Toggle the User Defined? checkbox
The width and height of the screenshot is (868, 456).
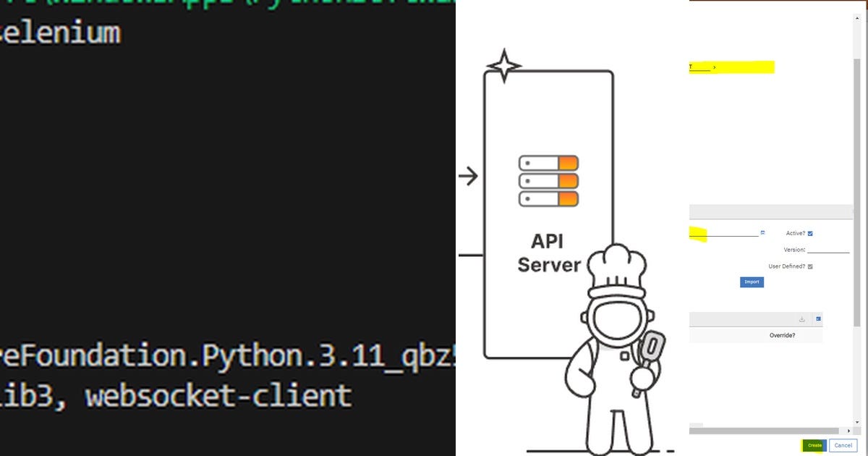[811, 266]
